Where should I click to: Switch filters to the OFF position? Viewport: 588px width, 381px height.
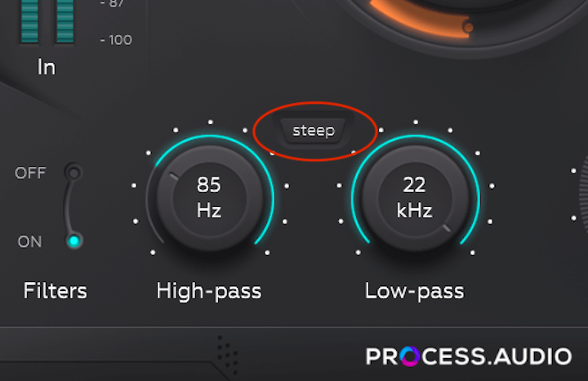pyautogui.click(x=73, y=173)
